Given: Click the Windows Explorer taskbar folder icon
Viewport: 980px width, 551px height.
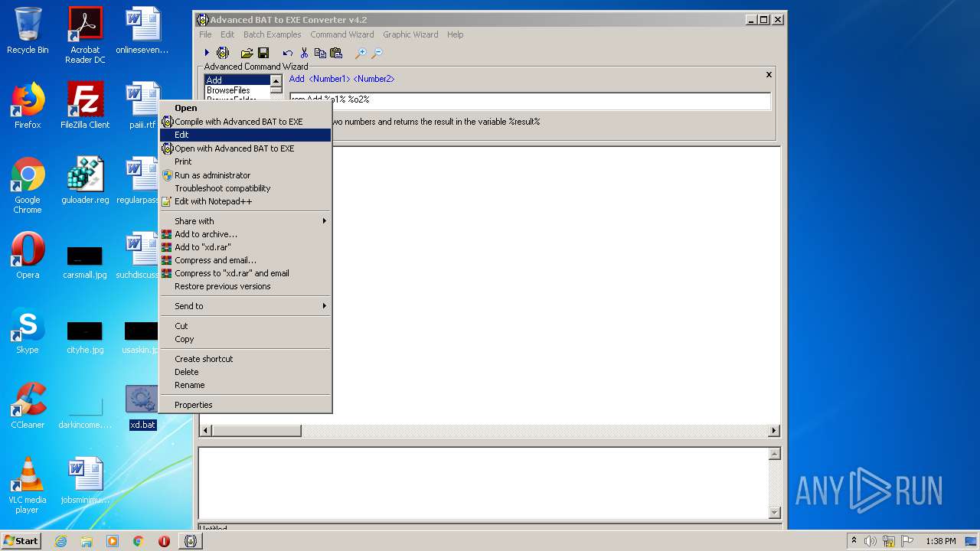Looking at the screenshot, I should coord(87,541).
